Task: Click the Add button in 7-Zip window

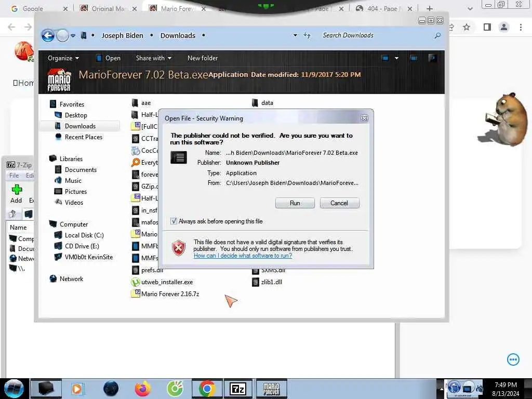Action: (16, 194)
